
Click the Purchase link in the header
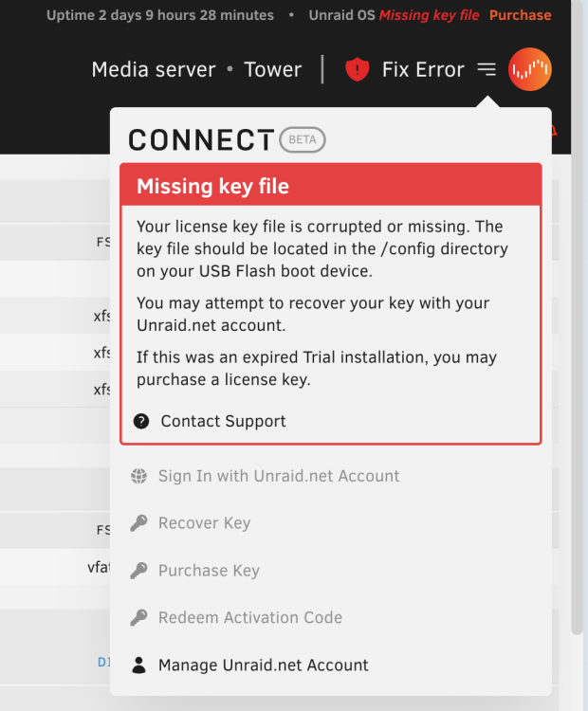[520, 15]
